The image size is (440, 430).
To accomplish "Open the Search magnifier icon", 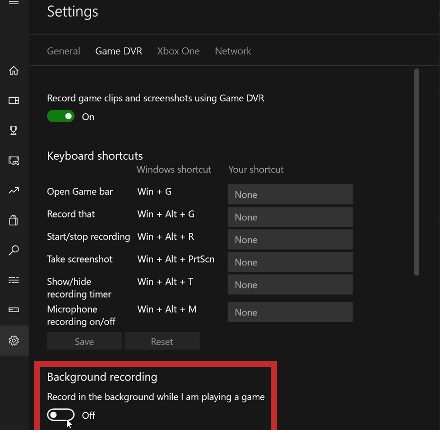I will tap(14, 250).
